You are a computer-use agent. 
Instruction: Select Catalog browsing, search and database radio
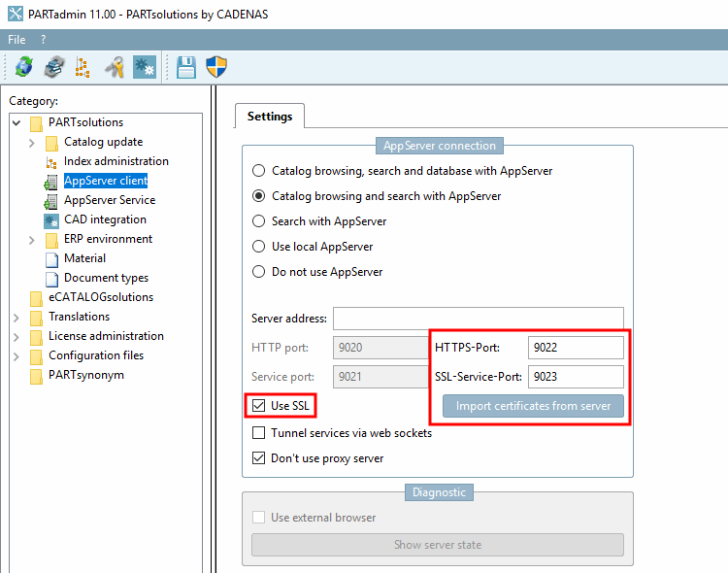(258, 171)
